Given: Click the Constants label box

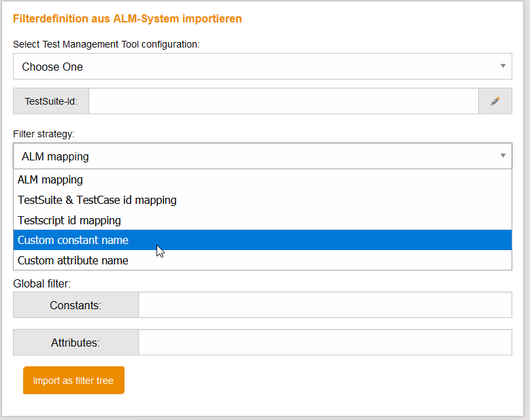Looking at the screenshot, I should pyautogui.click(x=76, y=305).
